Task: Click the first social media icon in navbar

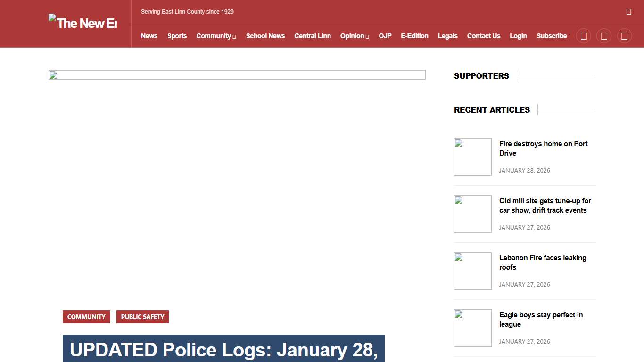Action: (x=583, y=36)
